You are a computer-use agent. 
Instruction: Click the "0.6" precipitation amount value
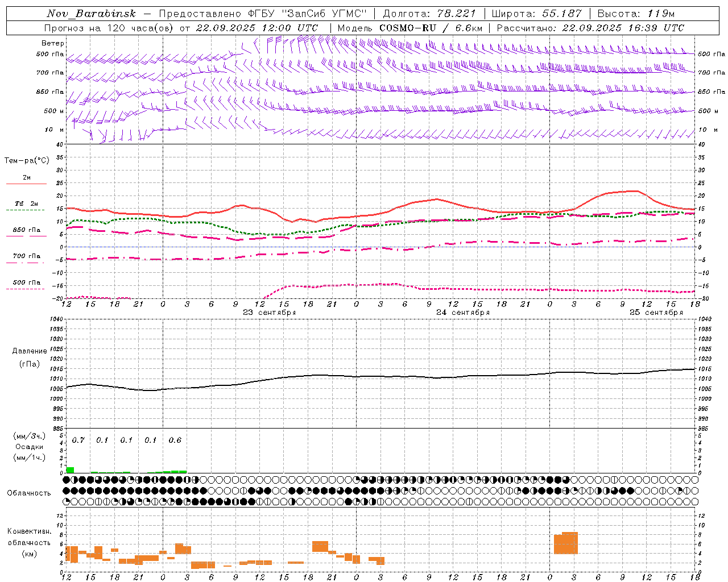click(175, 440)
